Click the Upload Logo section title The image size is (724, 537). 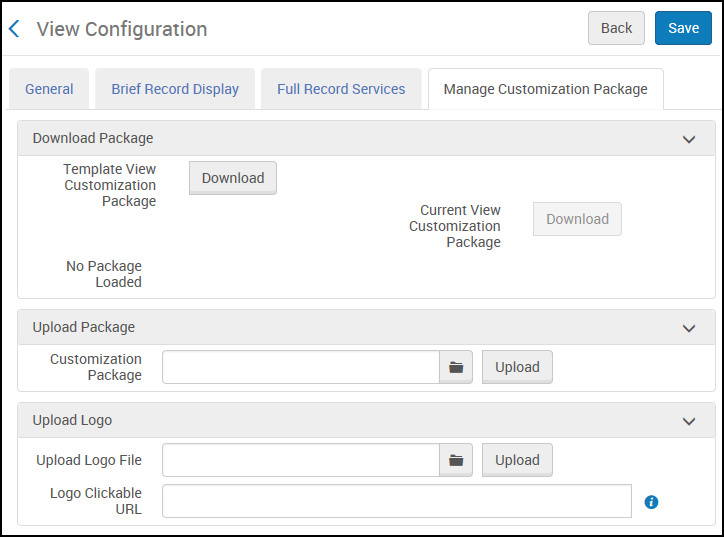coord(72,420)
